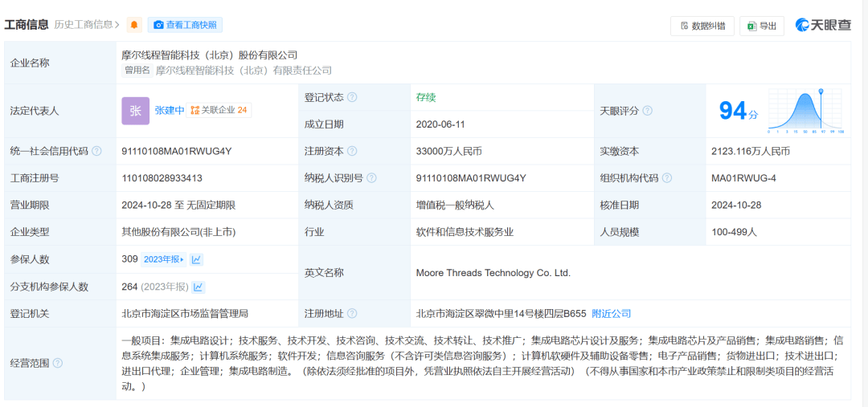Click help icon next to 经营范围
Viewport: 868px width, 407px height.
[x=58, y=364]
